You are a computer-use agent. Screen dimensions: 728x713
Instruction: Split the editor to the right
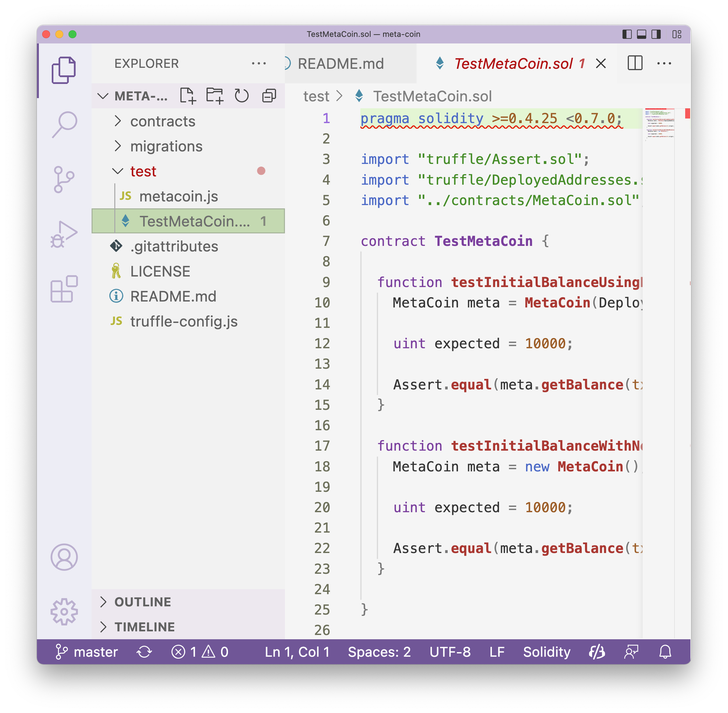coord(635,63)
